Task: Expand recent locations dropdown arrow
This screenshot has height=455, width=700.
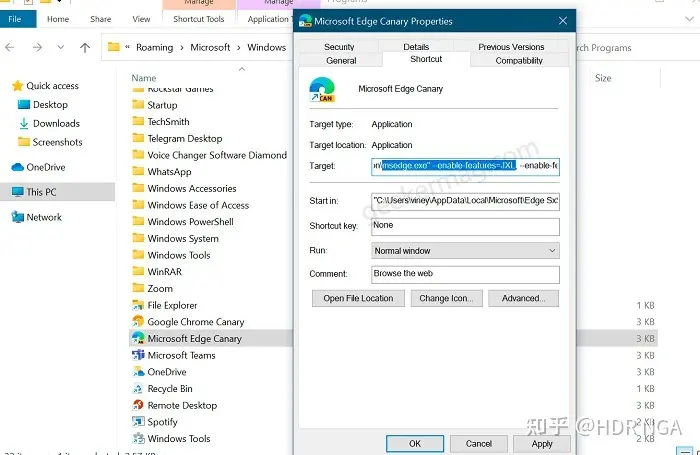Action: (61, 47)
